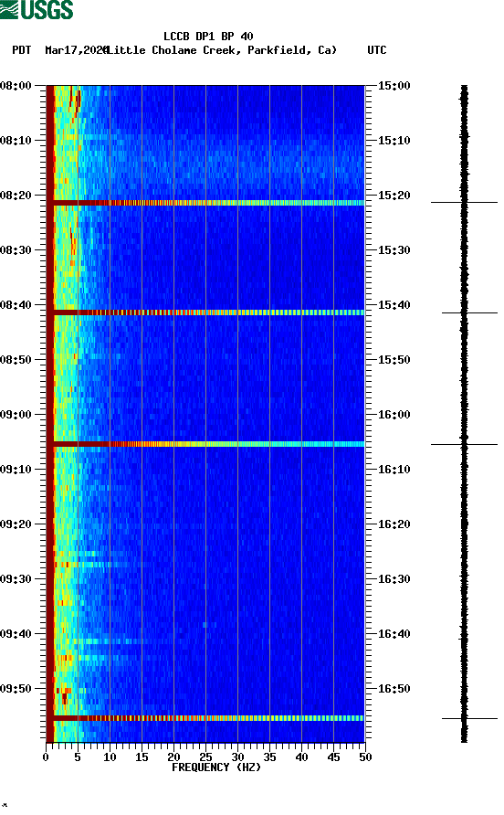Click the small teal spot near 25 Hz
Screen dimensions: 504x815
(x=205, y=625)
